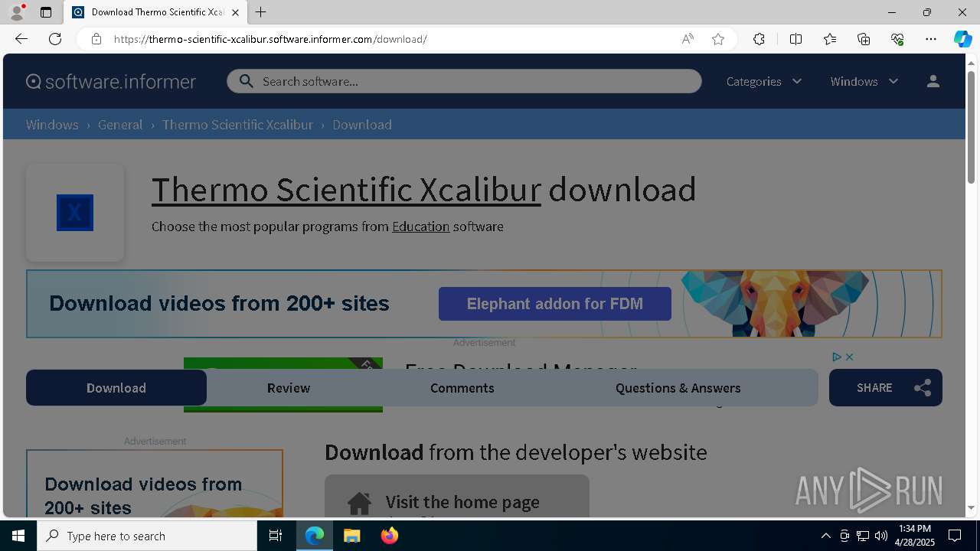Viewport: 980px width, 551px height.
Task: Open a new tab with plus button
Action: [261, 12]
